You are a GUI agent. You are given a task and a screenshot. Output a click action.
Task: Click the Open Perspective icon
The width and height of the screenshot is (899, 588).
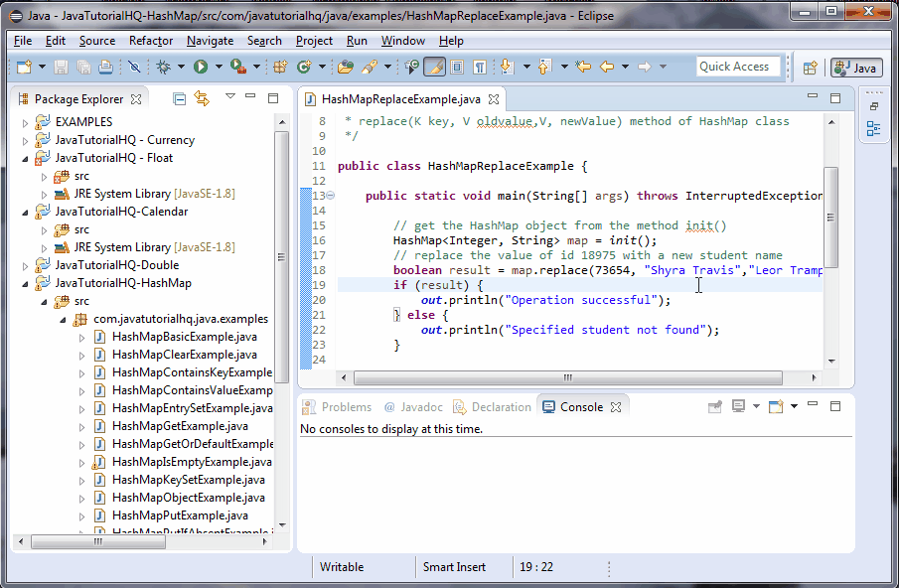811,68
